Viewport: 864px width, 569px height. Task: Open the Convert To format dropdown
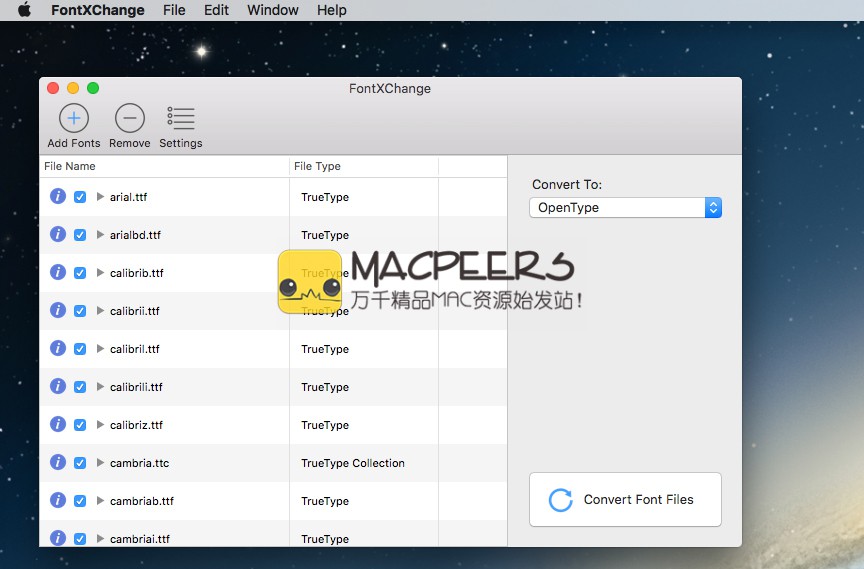click(x=625, y=208)
